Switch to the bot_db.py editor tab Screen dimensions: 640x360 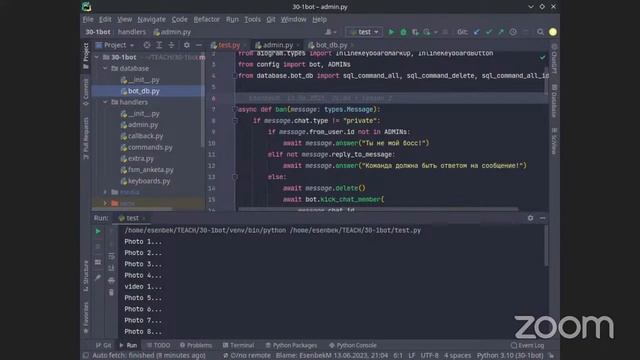coord(331,45)
